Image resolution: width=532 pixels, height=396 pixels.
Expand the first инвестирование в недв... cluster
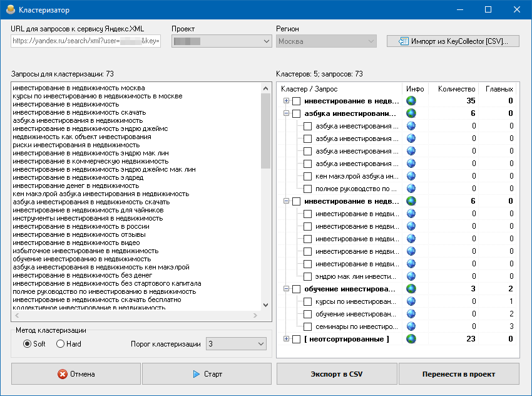click(287, 101)
